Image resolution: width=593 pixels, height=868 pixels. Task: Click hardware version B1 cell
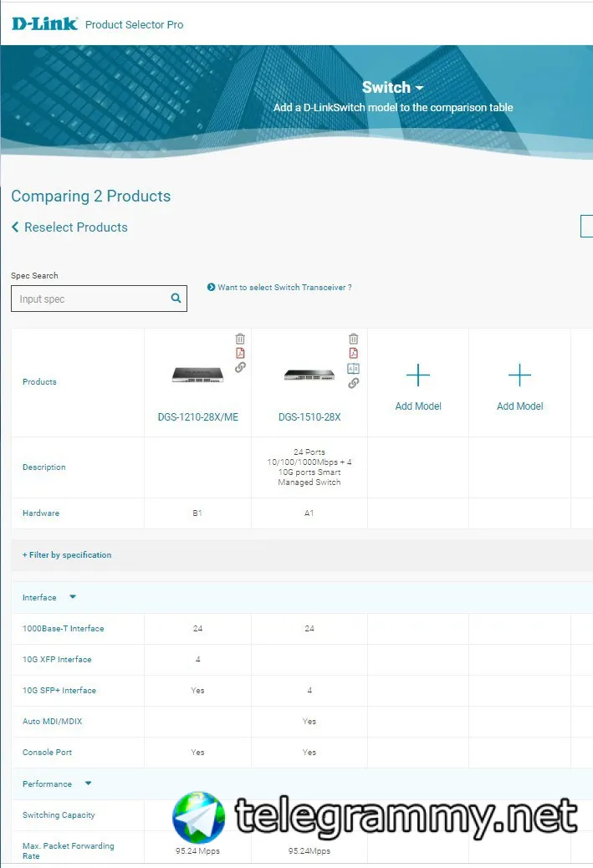(197, 513)
